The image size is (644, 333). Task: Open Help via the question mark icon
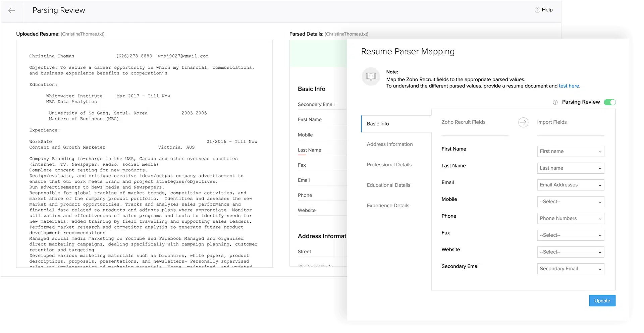point(537,10)
